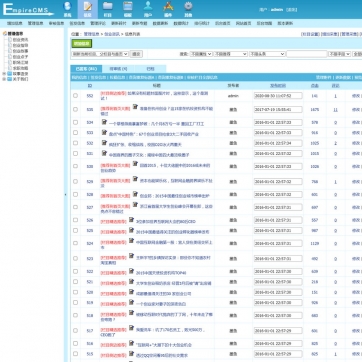Switch to the 已发布 published tab
Screen dimensions: 362x362
point(86,69)
